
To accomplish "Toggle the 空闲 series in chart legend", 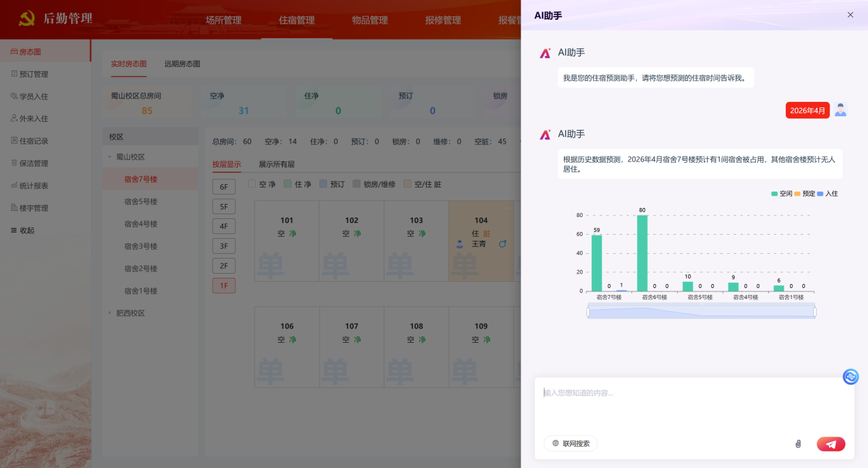I will (x=781, y=194).
